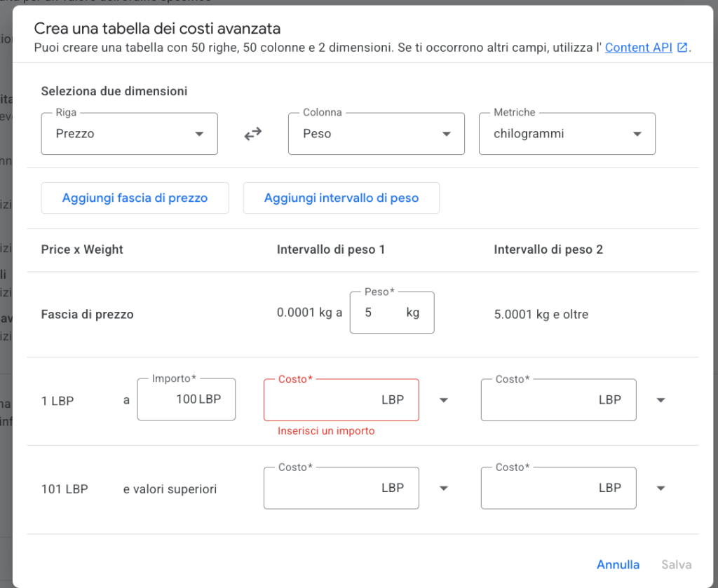Viewport: 718px width, 588px height.
Task: Click external link icon beside Content API
Action: pyautogui.click(x=682, y=48)
